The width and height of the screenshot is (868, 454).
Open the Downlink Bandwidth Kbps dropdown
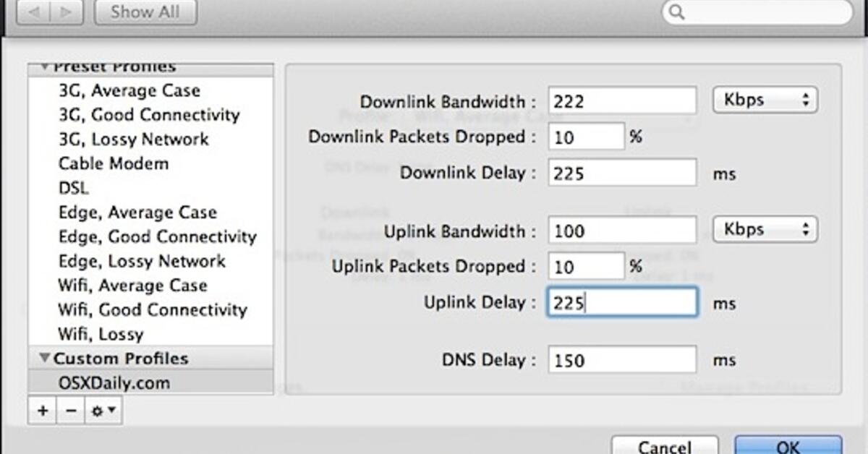pos(765,100)
